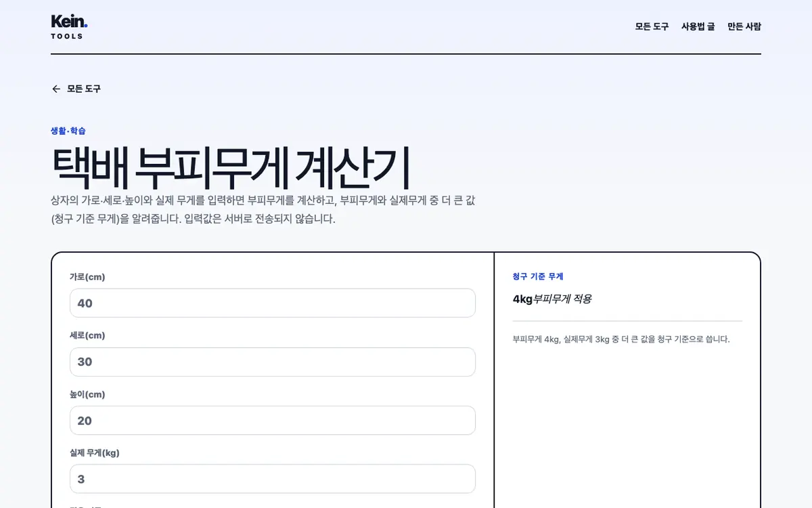Viewport: 812px width, 508px height.
Task: Click the 가로(cm) field label
Action: tap(87, 277)
